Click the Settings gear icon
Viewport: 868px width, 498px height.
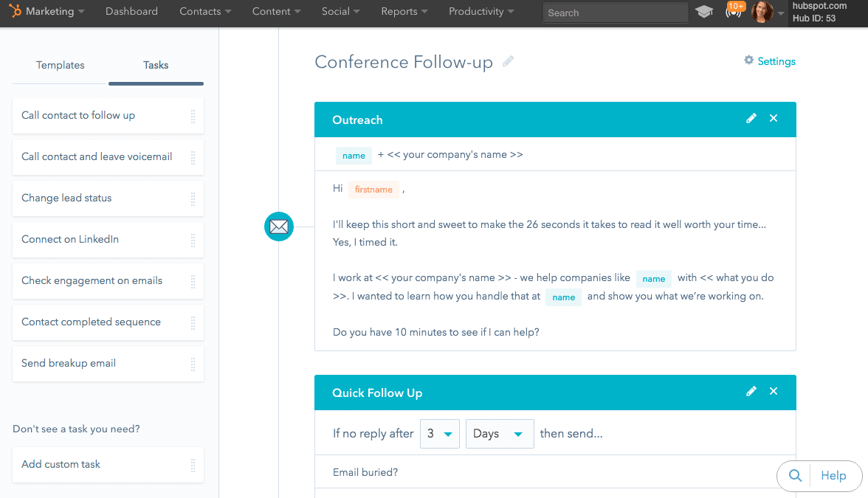click(x=748, y=60)
